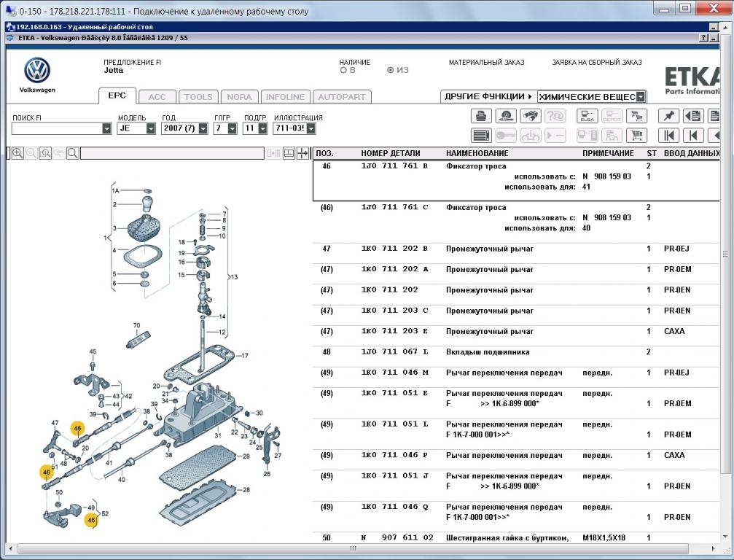Screen dimensions: 734x560
Task: Go to previous record with the bar-arrow button
Action: 693,136
